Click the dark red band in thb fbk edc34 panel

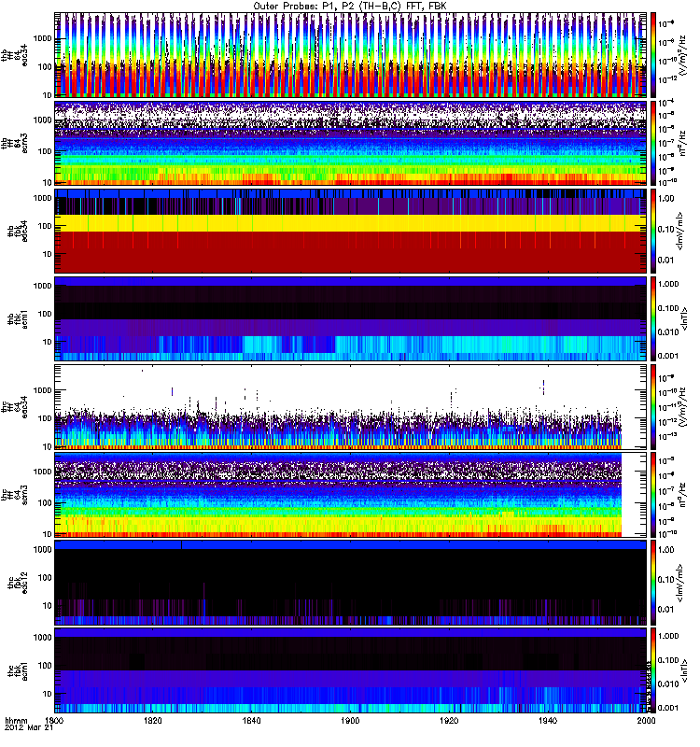(350, 252)
